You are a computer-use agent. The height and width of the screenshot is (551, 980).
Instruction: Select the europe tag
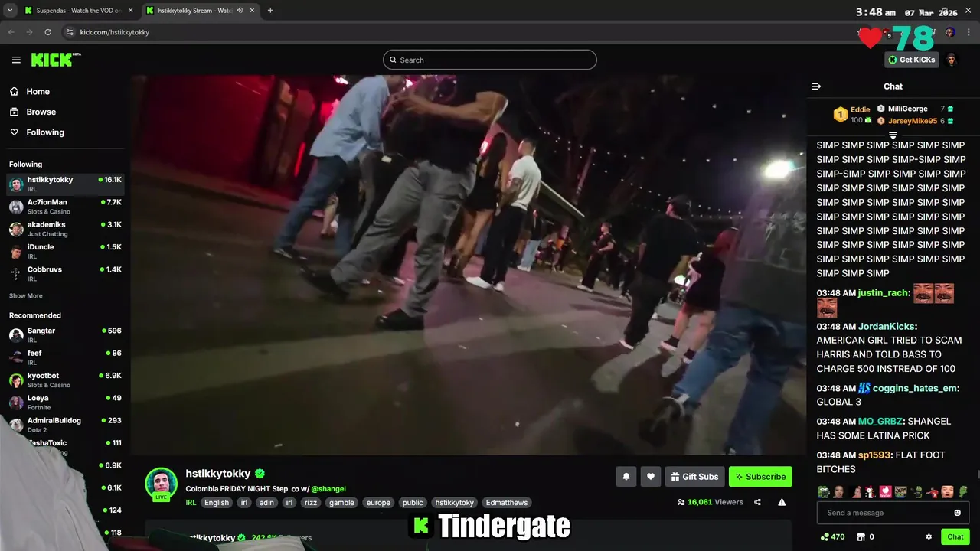point(378,503)
